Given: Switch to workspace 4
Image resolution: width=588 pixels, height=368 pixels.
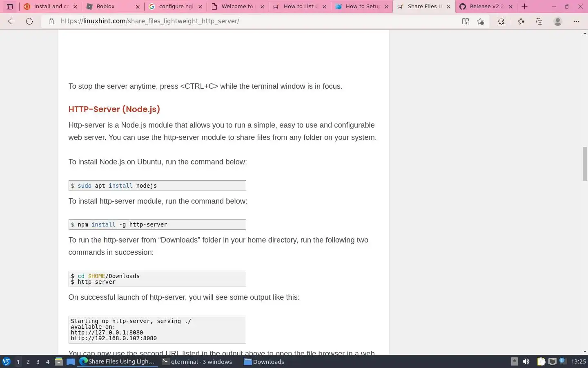Looking at the screenshot, I should [x=48, y=362].
